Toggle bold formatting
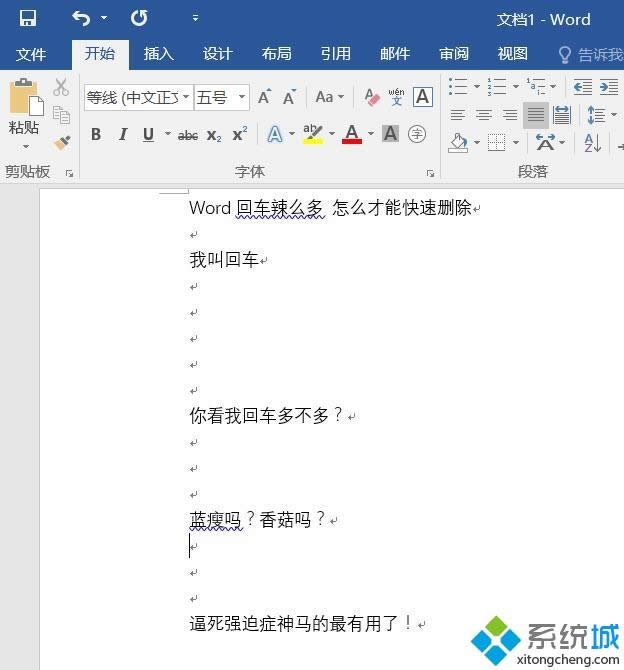Image resolution: width=624 pixels, height=670 pixels. (x=96, y=135)
